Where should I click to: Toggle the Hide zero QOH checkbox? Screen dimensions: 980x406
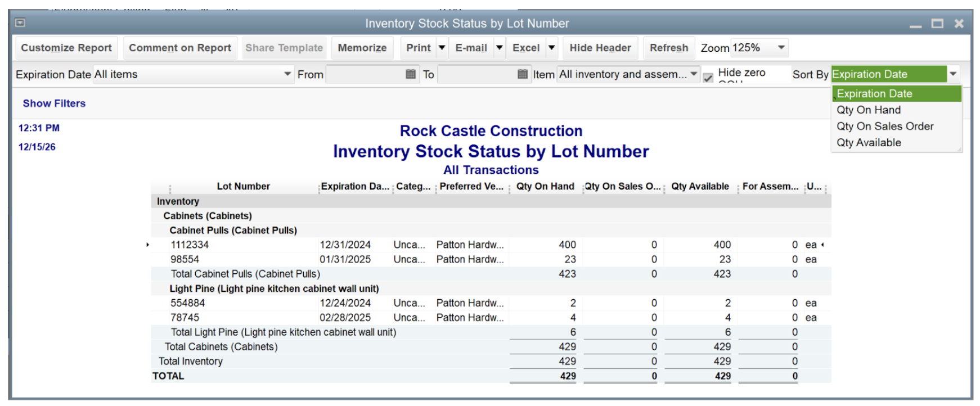tap(708, 78)
